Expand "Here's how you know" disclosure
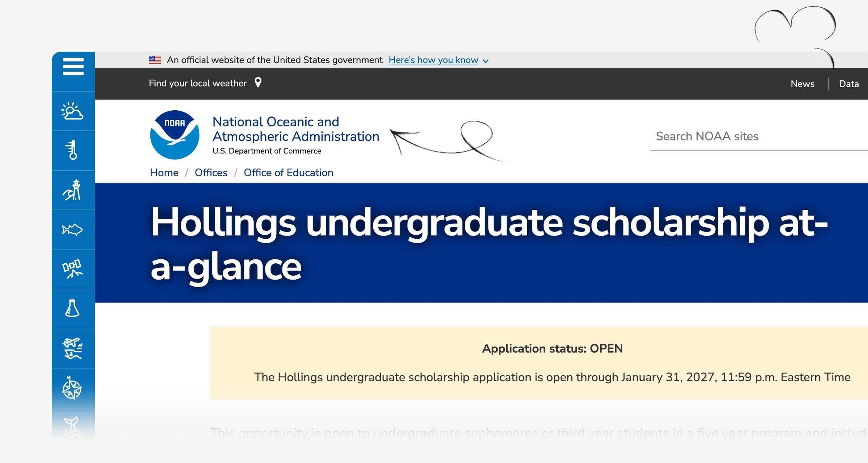 point(439,60)
